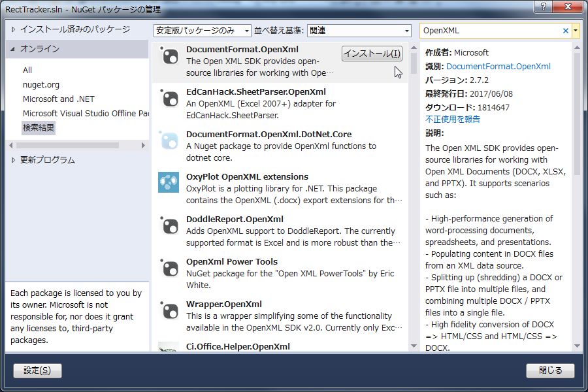Click the Wrapper.OpenXml package icon
Image resolution: width=588 pixels, height=392 pixels.
pyautogui.click(x=169, y=310)
